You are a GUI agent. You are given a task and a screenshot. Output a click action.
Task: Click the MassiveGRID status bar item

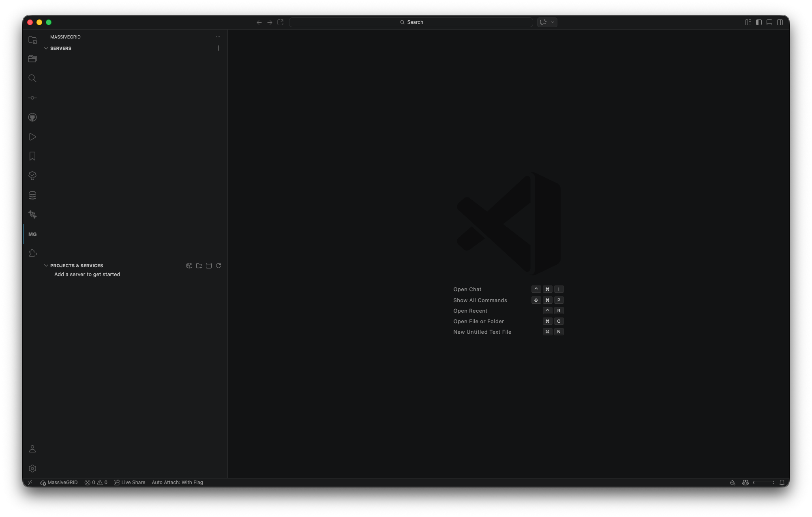(59, 483)
